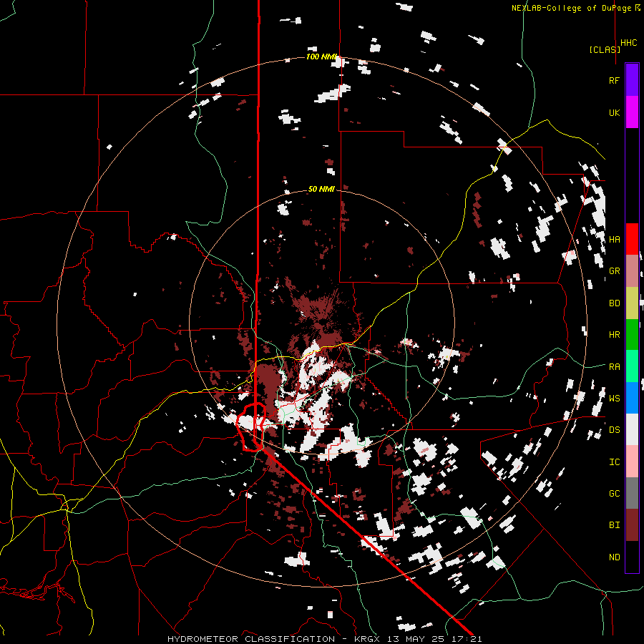
Task: Click the 50 NMI range ring label
Action: tap(321, 189)
